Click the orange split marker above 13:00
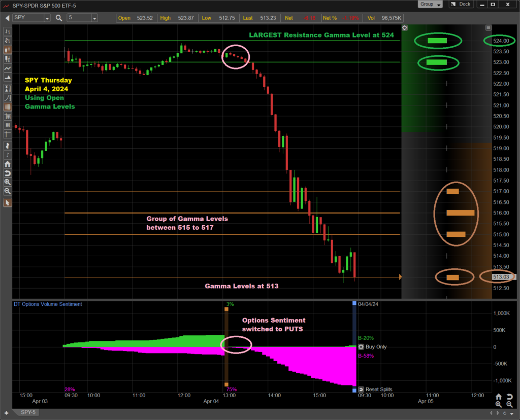The width and height of the screenshot is (520, 420). (x=226, y=309)
